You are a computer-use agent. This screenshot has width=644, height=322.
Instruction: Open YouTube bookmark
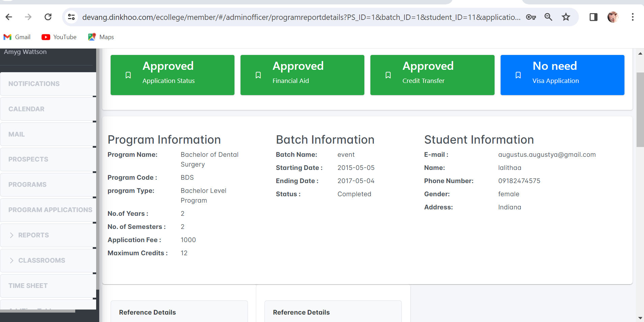(59, 37)
